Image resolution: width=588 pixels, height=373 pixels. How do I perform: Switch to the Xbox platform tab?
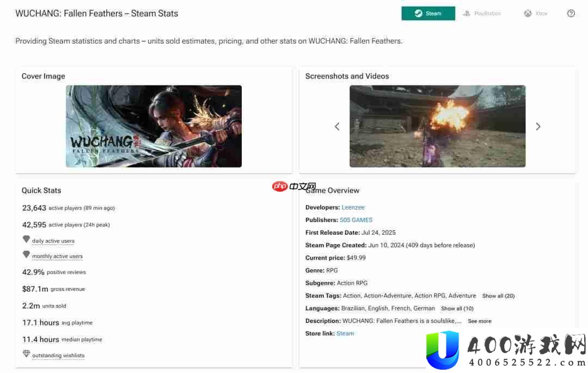(x=536, y=14)
